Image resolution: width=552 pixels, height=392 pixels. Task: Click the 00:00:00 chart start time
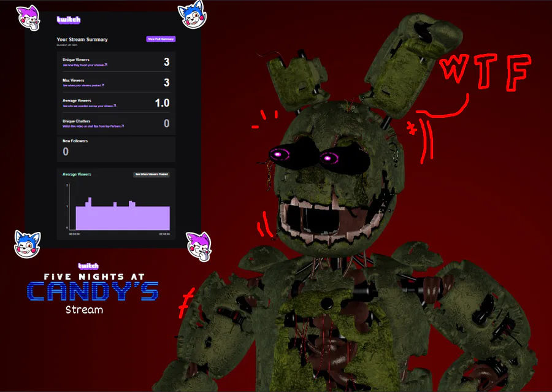tap(74, 234)
